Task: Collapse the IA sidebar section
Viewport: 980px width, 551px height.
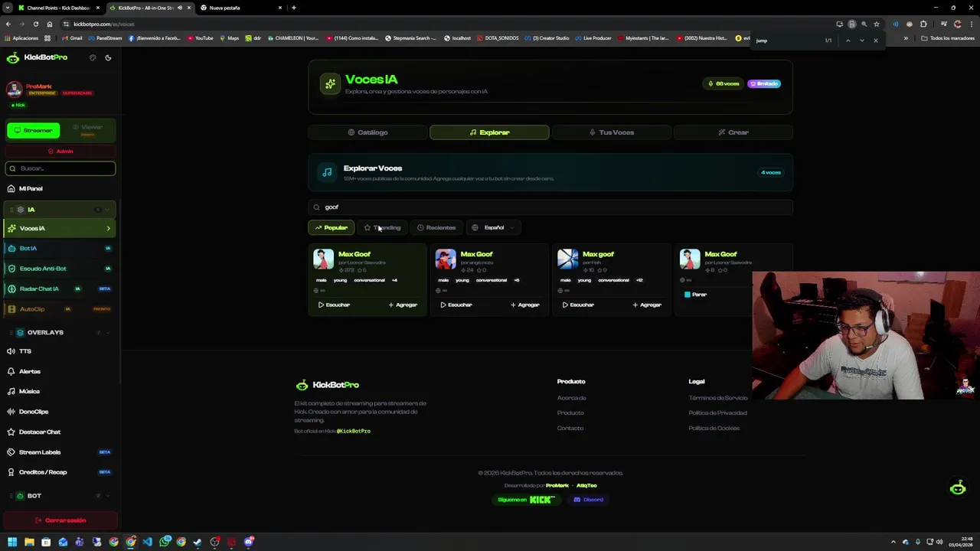Action: [60, 209]
